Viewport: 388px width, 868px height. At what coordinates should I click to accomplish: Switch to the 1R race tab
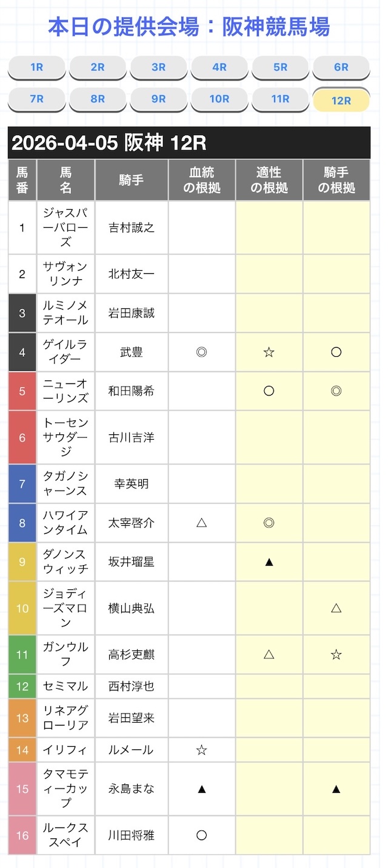(36, 67)
